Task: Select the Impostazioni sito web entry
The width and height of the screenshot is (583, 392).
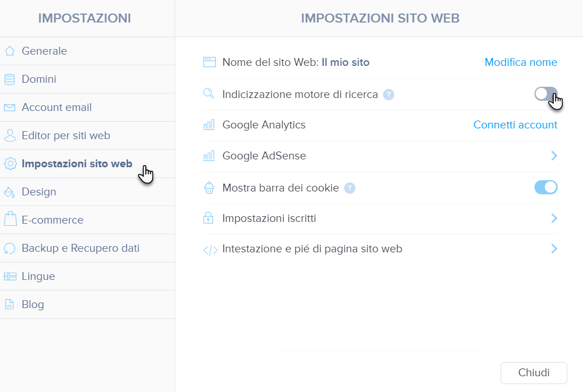Action: click(87, 164)
